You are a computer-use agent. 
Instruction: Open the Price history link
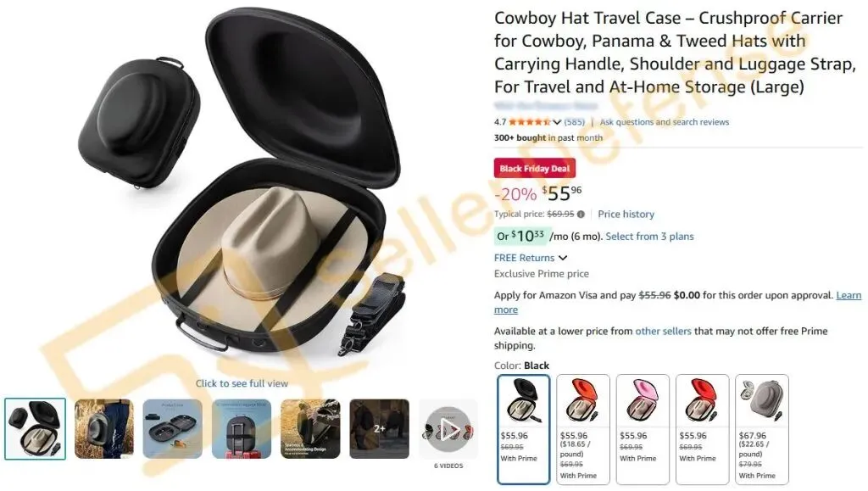point(626,215)
